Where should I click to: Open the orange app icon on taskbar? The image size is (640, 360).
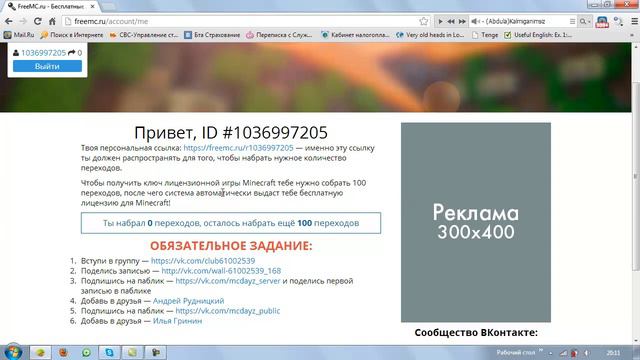63,352
